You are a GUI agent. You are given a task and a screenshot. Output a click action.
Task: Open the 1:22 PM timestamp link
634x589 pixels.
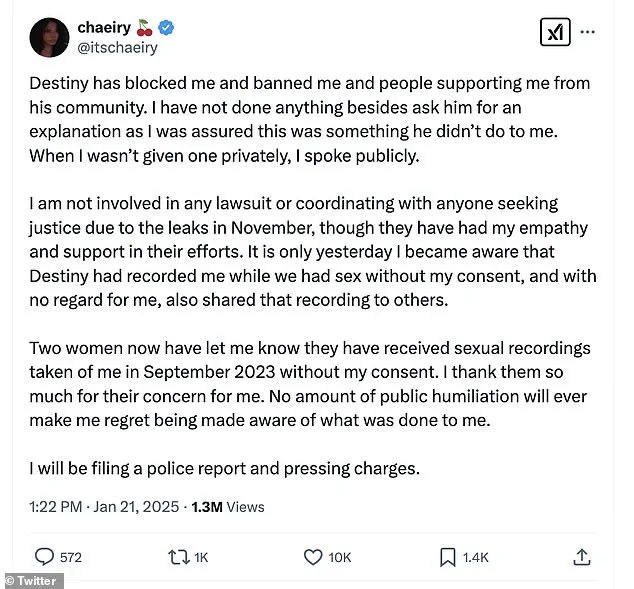(56, 507)
